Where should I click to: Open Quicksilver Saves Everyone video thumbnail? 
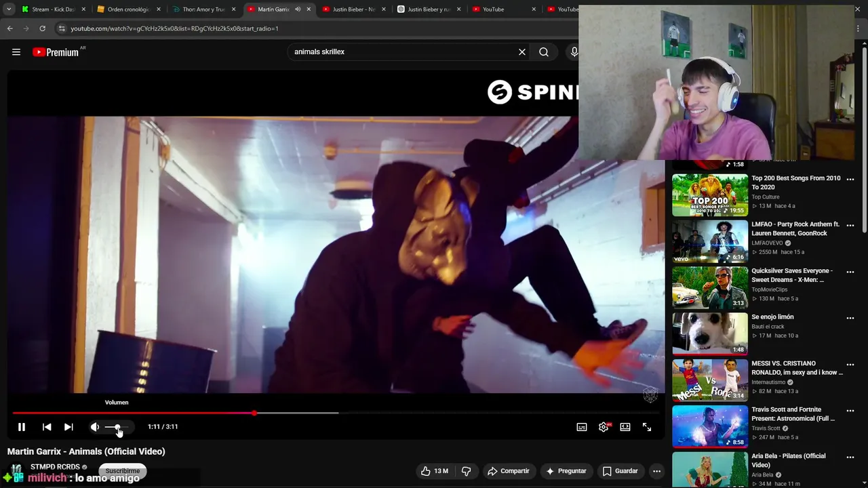710,287
